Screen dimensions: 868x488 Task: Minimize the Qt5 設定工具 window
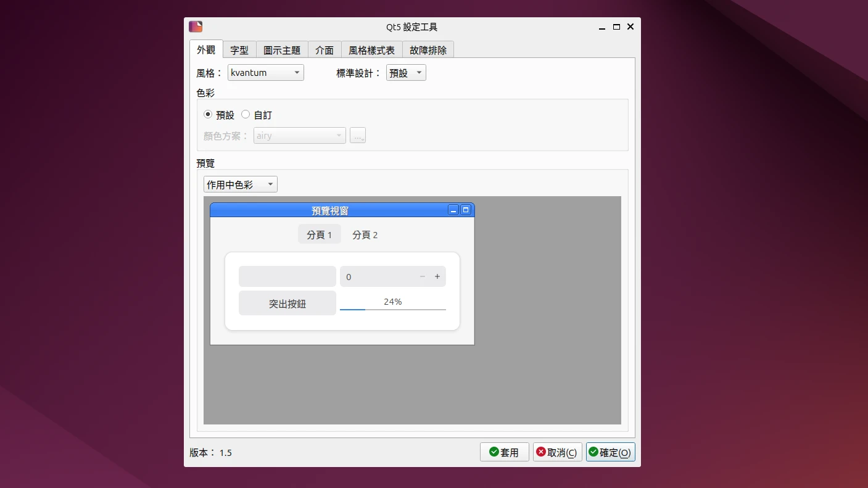[602, 27]
